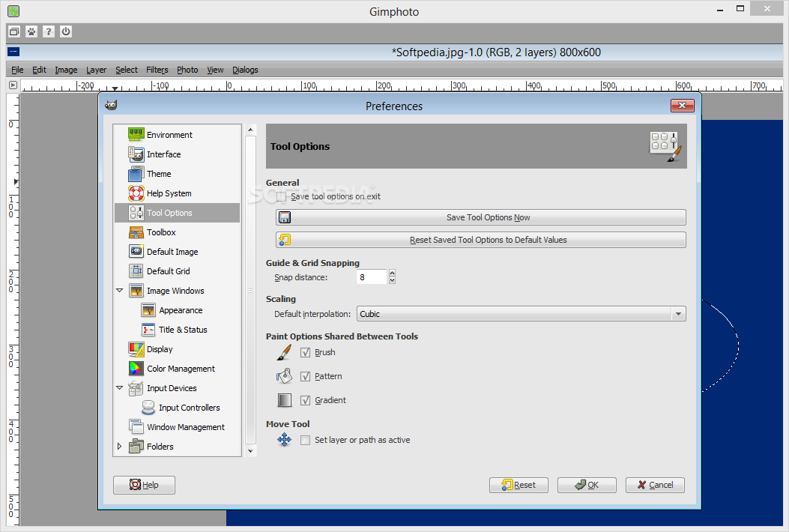Open help via question mark toolbar icon

click(48, 31)
